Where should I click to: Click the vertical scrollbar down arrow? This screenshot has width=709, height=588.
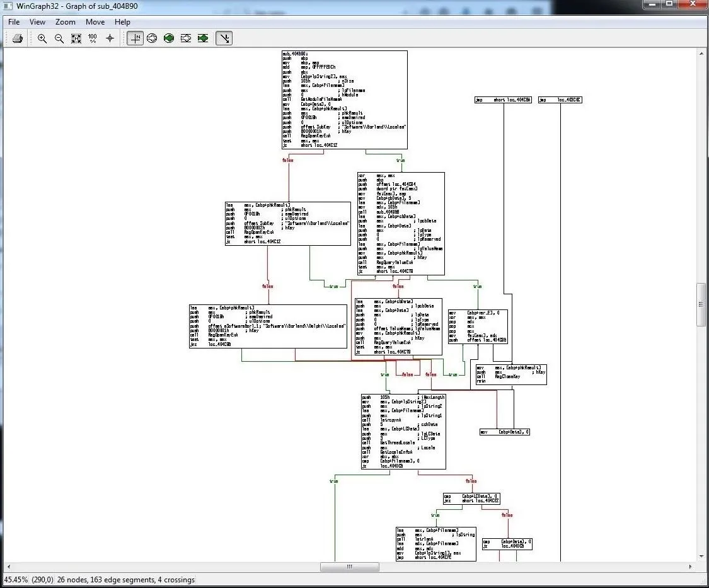[701, 556]
